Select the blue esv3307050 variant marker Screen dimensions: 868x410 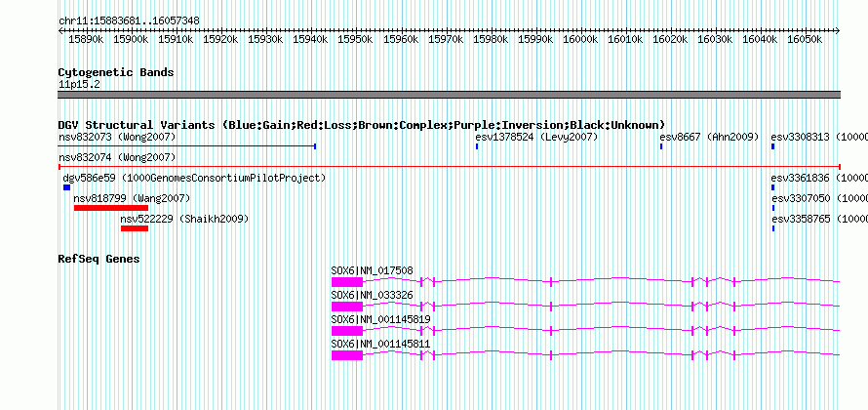[x=773, y=208]
